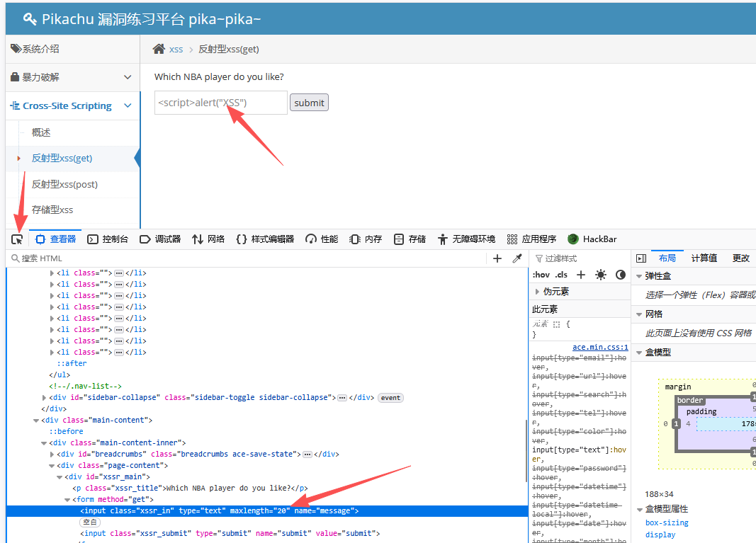756x543 pixels.
Task: Select 存储型xss in the sidebar
Action: [52, 210]
